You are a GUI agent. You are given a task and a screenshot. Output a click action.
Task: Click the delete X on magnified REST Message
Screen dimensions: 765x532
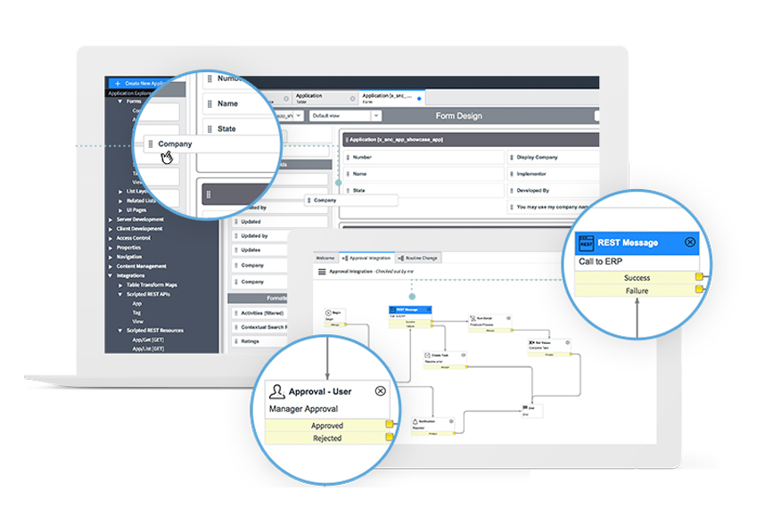tap(690, 241)
